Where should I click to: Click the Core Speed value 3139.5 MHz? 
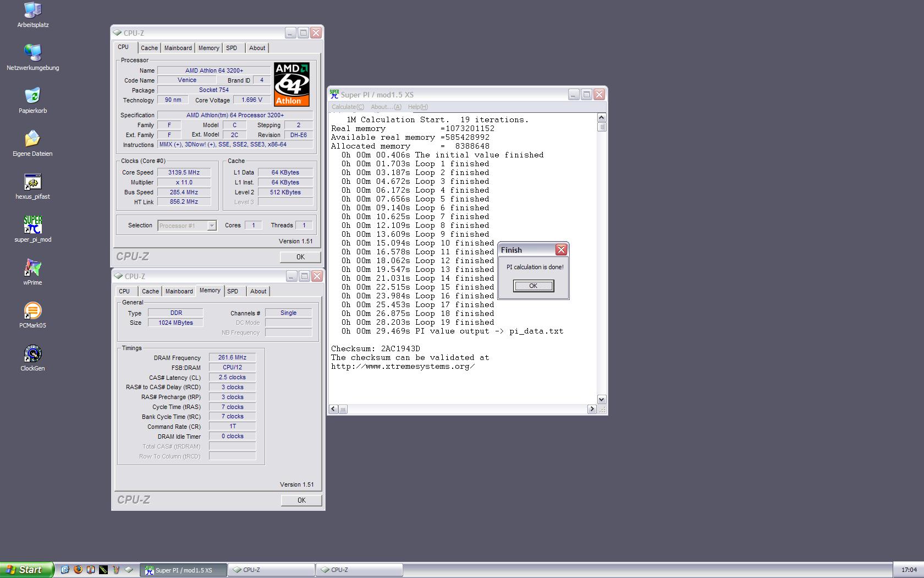(184, 172)
